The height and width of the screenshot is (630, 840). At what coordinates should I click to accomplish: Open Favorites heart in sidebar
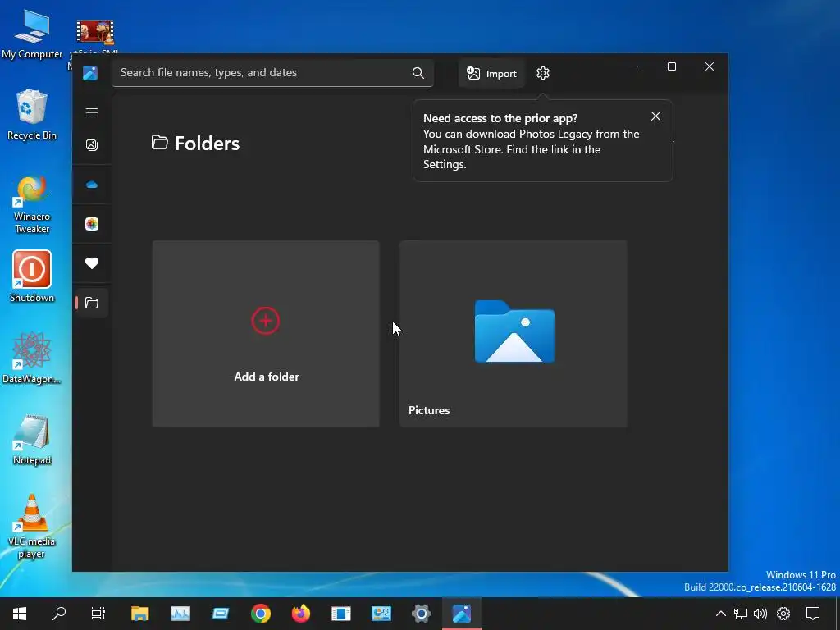pos(92,263)
